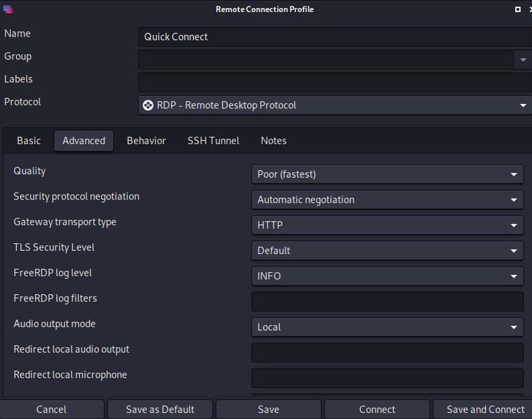Click the FreeRDP log filters field
Image resolution: width=532 pixels, height=419 pixels.
point(387,302)
